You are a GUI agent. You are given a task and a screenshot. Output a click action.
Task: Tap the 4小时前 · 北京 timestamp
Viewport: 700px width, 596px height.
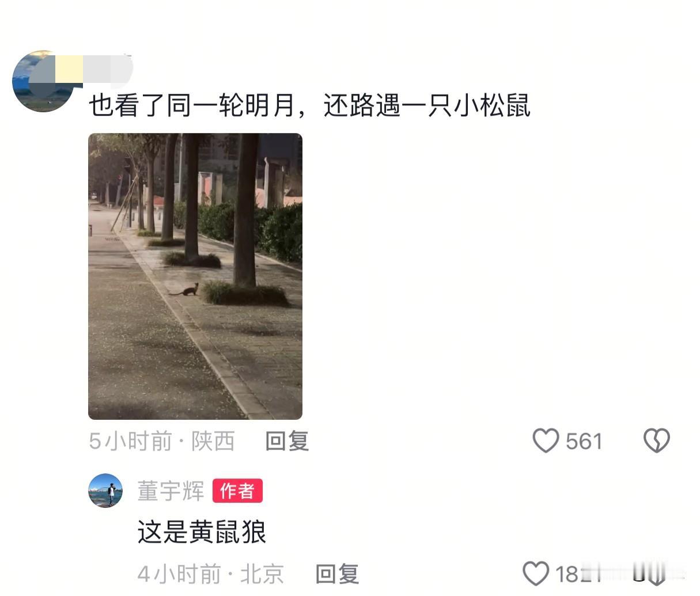tap(211, 574)
